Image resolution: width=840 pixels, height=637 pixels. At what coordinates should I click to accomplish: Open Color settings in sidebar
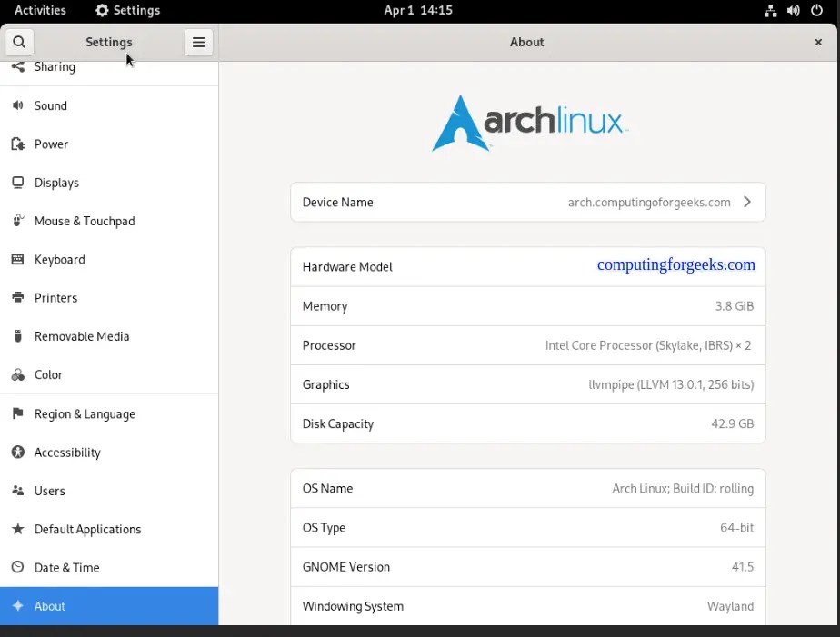point(50,374)
